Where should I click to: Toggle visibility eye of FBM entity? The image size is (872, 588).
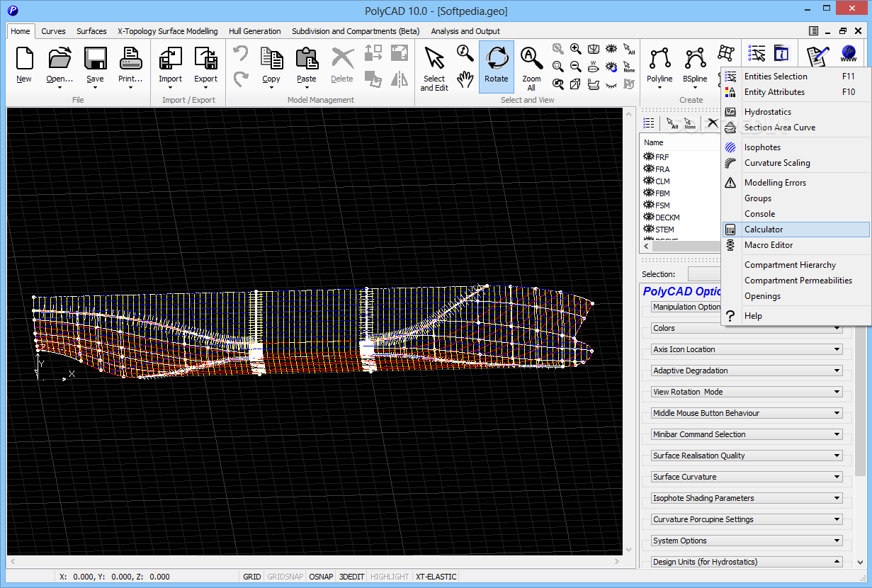click(648, 193)
